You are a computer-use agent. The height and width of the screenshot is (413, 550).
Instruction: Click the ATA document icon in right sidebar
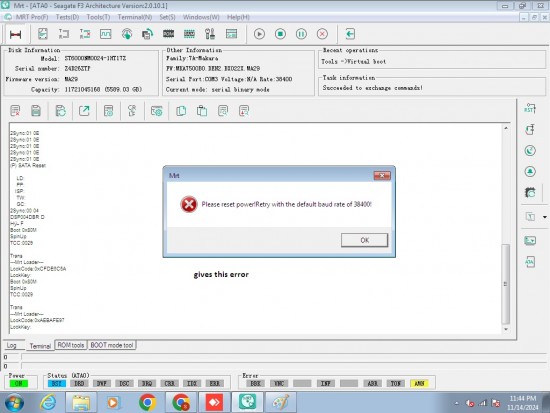(530, 262)
